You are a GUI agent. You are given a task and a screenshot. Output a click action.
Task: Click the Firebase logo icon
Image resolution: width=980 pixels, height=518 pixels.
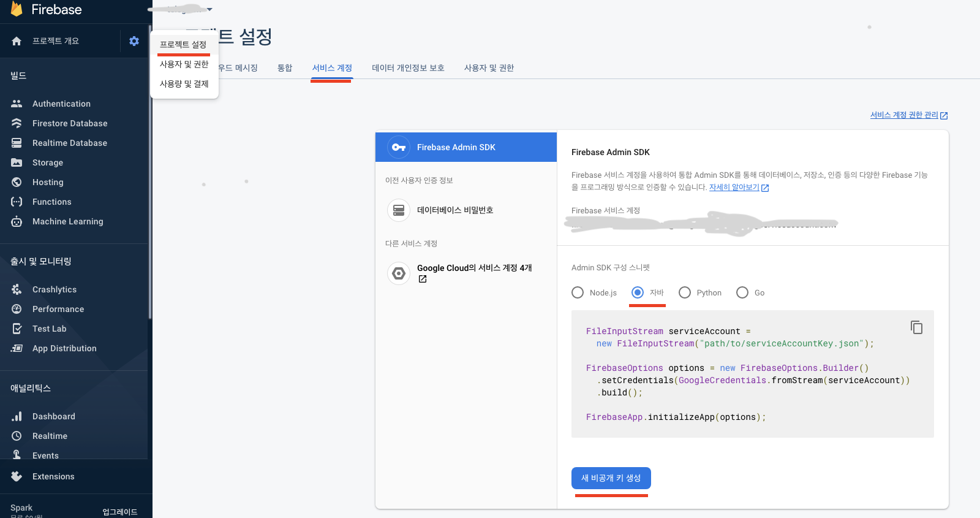pos(17,9)
